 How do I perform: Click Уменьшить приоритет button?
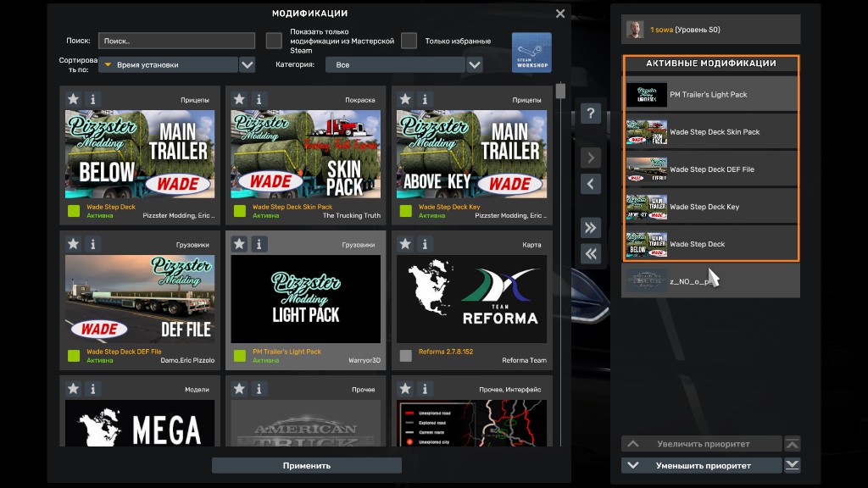[x=702, y=465]
